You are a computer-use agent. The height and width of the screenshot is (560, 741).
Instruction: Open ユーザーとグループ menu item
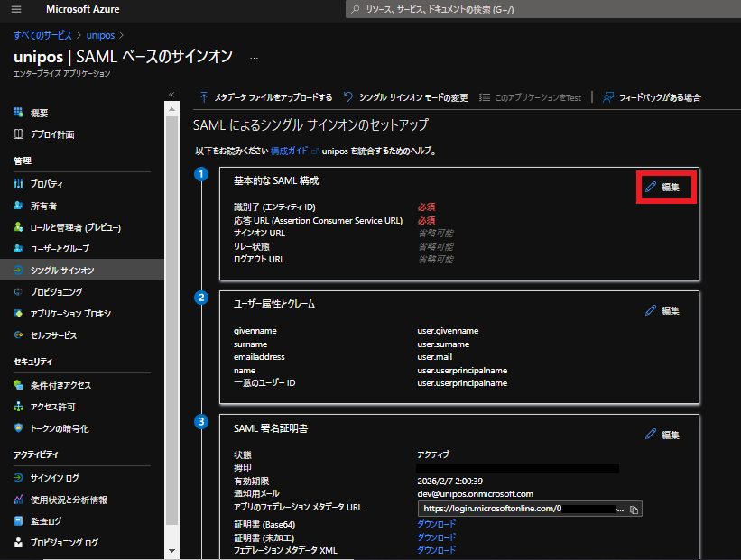(x=60, y=248)
